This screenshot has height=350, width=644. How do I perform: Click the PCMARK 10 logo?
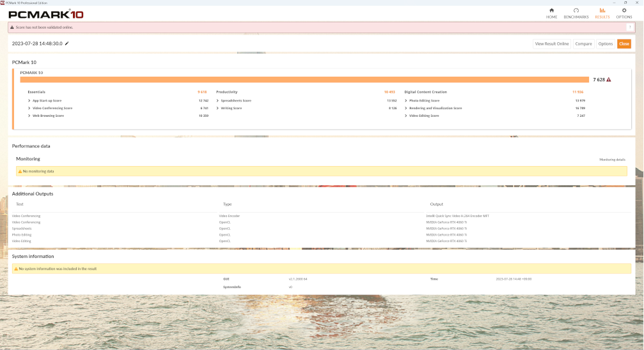tap(45, 14)
